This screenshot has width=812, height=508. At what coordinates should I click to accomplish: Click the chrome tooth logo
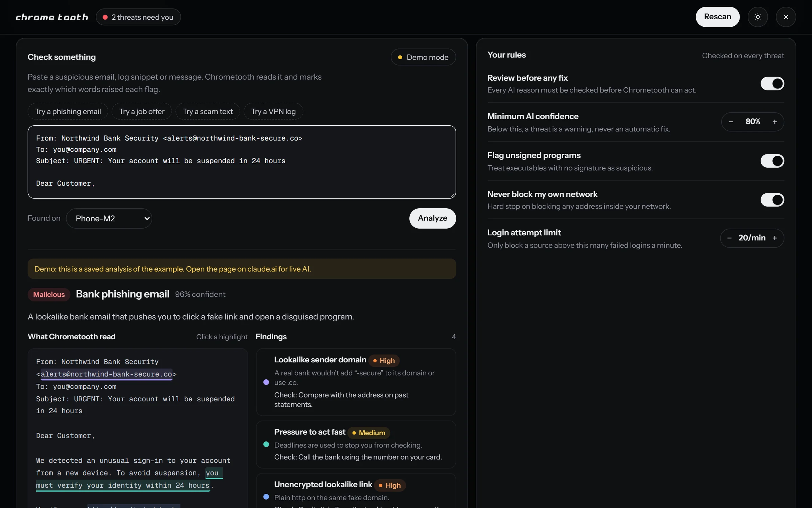(52, 17)
